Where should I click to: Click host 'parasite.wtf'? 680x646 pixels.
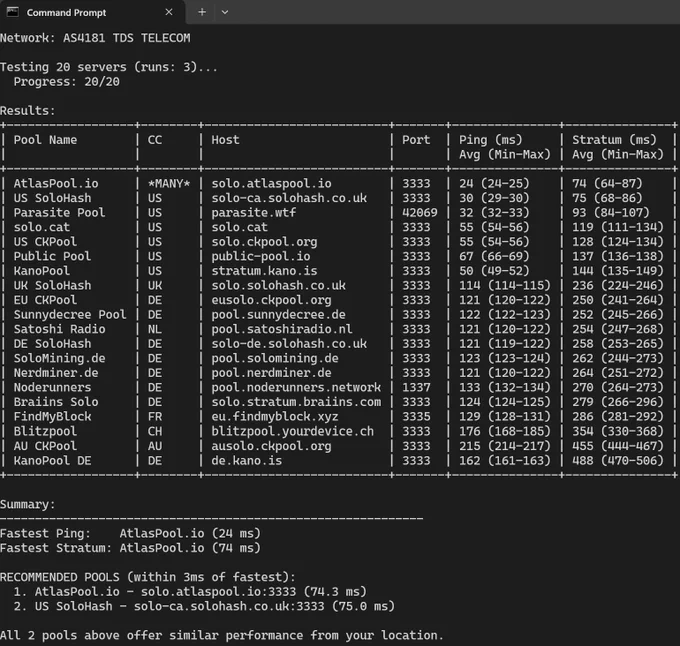pyautogui.click(x=254, y=213)
